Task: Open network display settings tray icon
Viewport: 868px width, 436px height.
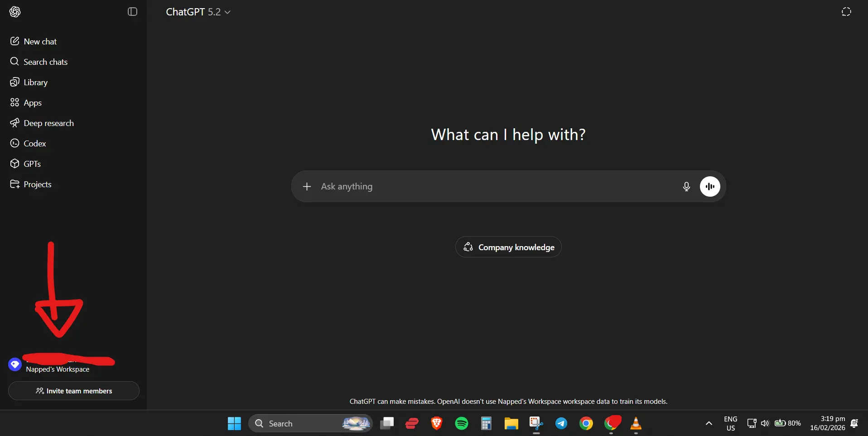Action: tap(752, 423)
